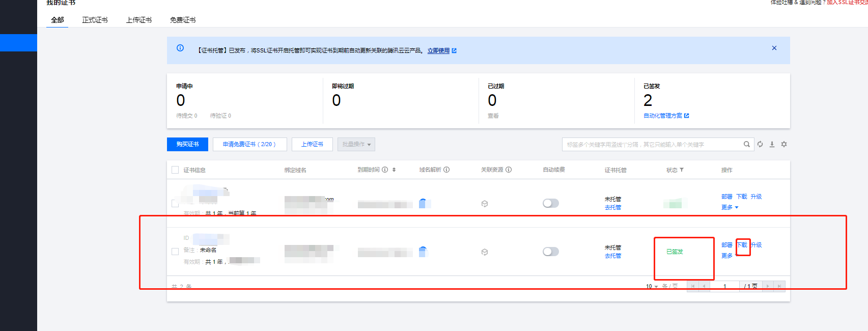
Task: Click info icon beside 域名解析 header
Action: coord(446,170)
